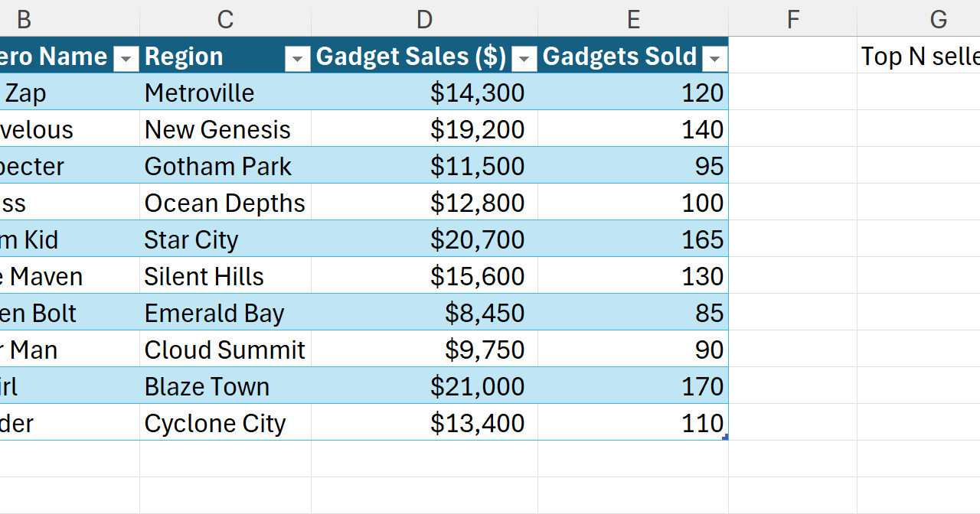The image size is (980, 514).
Task: Open the Hero Name filter dropdown
Action: click(x=126, y=58)
